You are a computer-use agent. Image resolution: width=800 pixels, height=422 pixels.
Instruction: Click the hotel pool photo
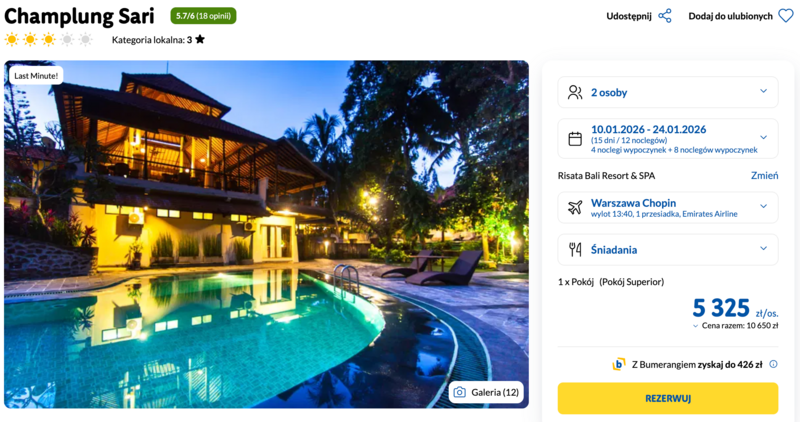(x=266, y=234)
